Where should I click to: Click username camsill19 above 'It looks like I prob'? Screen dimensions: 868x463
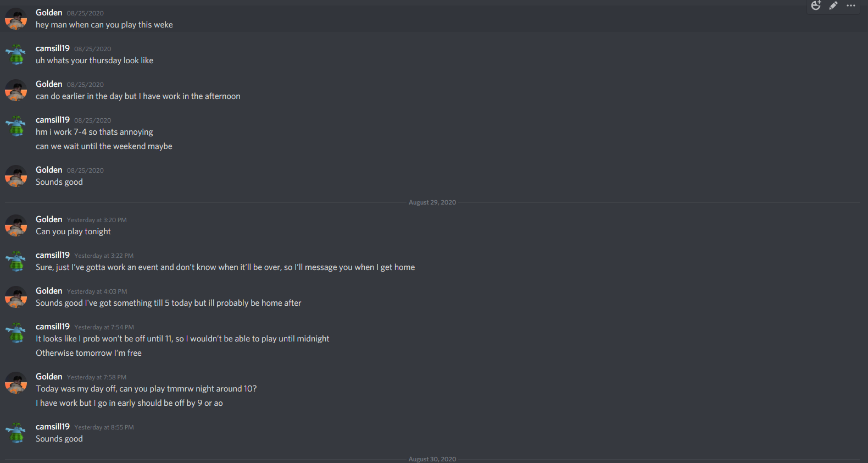tap(53, 327)
